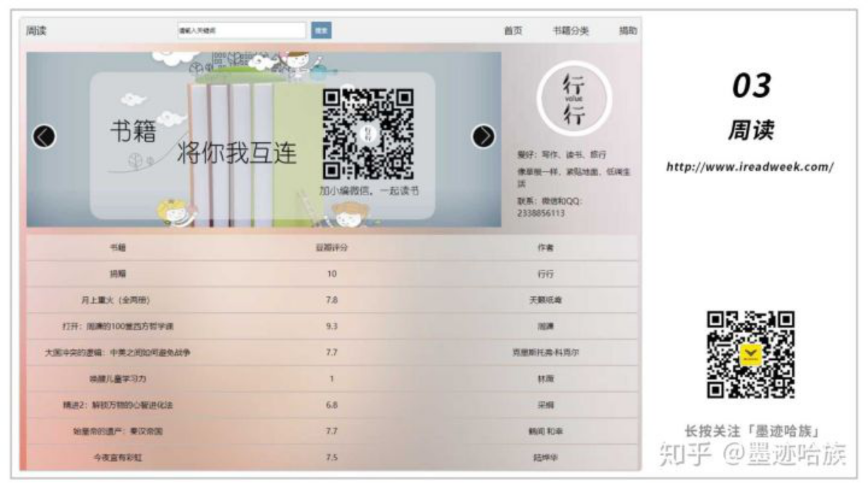Click the QR code inside the banner
This screenshot has width=868, height=488.
367,134
